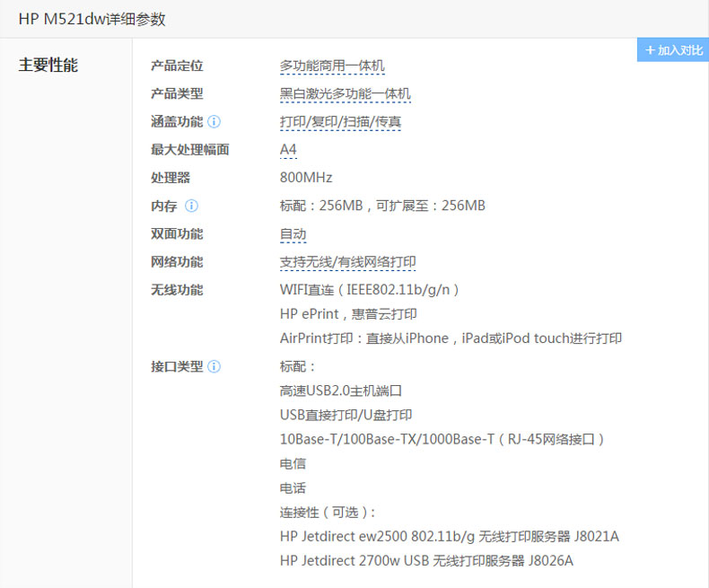Select the 主要性能 section heading
Image resolution: width=709 pixels, height=588 pixels.
48,66
